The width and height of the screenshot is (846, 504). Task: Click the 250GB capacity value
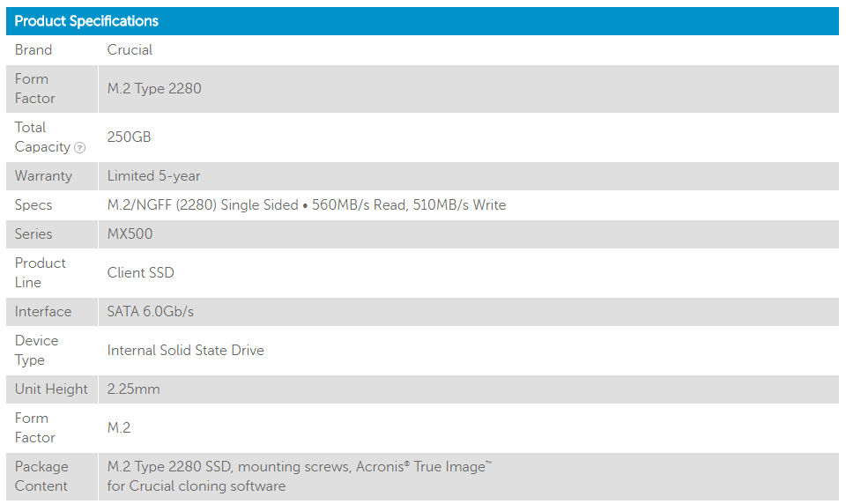tap(129, 137)
